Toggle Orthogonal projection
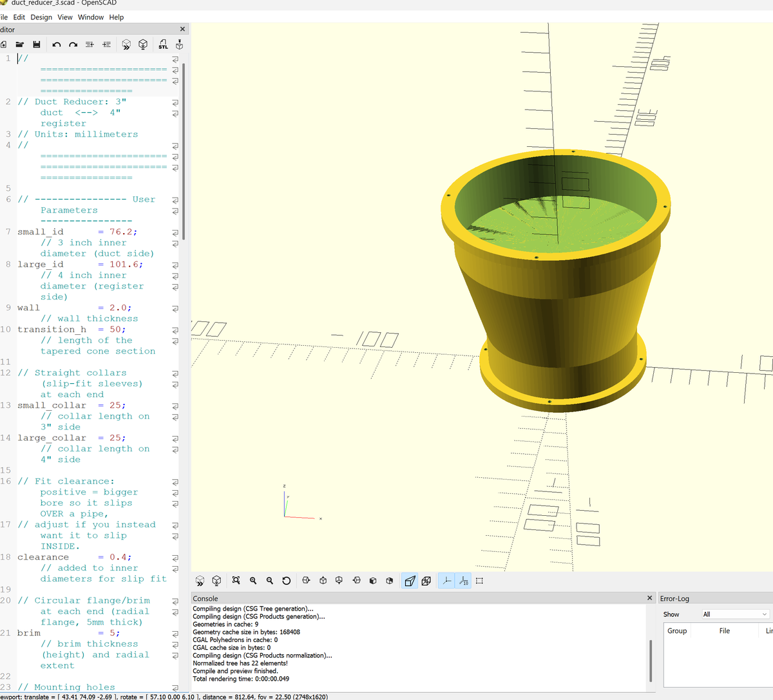Viewport: 773px width, 700px height. tap(426, 581)
